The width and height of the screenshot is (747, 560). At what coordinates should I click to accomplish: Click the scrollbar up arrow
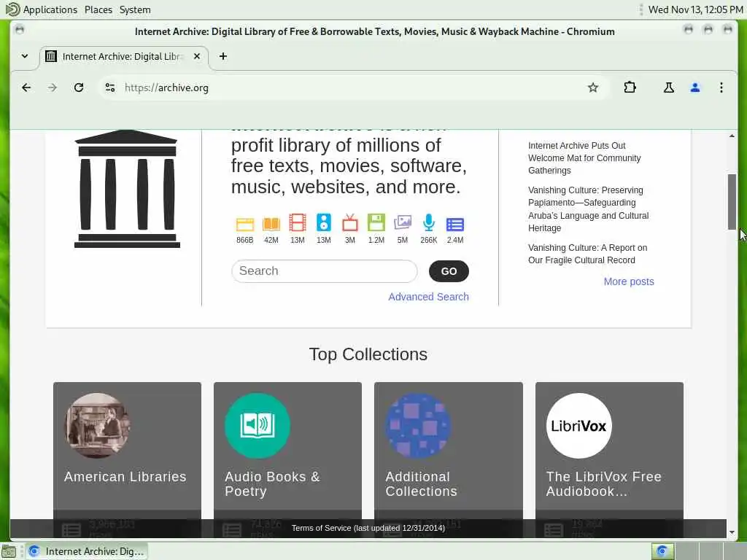[732, 136]
